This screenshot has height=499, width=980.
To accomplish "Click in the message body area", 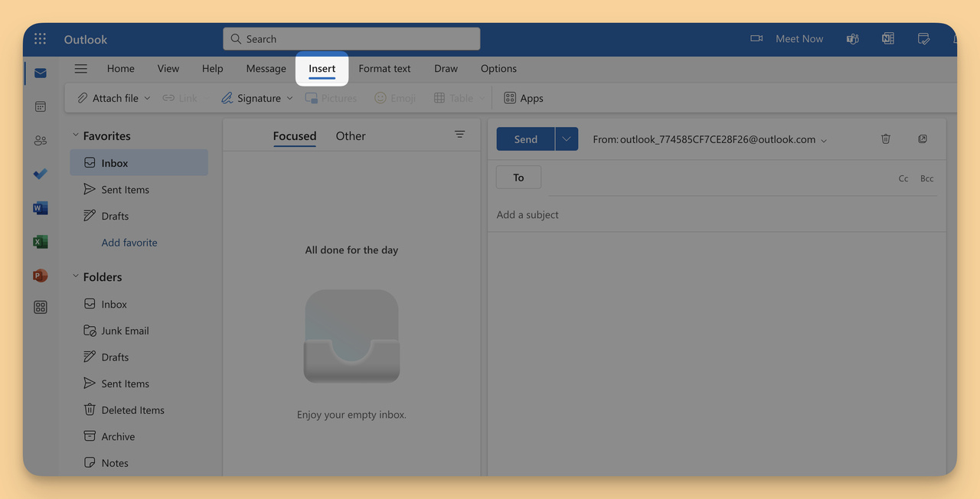I will pyautogui.click(x=717, y=352).
